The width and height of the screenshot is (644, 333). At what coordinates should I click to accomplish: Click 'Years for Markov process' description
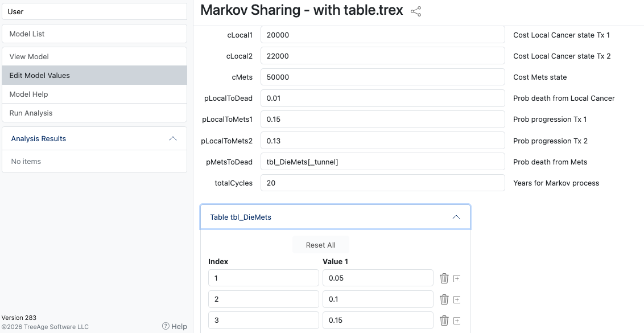(556, 183)
